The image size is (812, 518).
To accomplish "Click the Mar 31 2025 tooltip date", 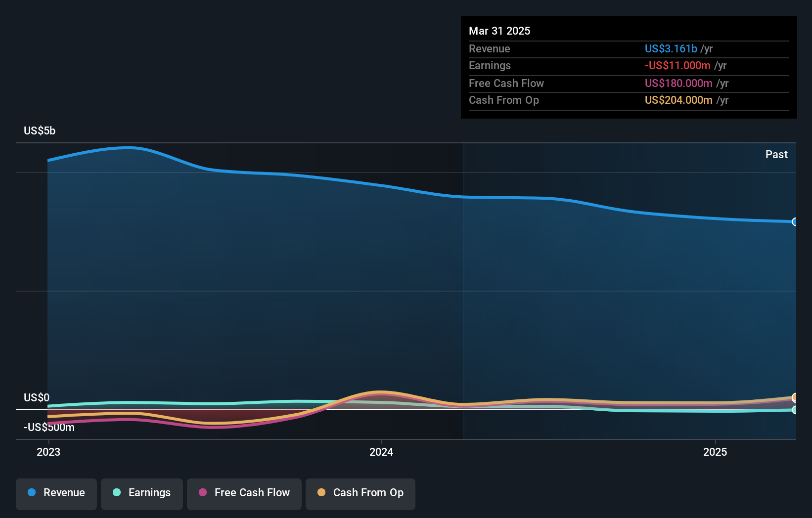I will tap(499, 31).
